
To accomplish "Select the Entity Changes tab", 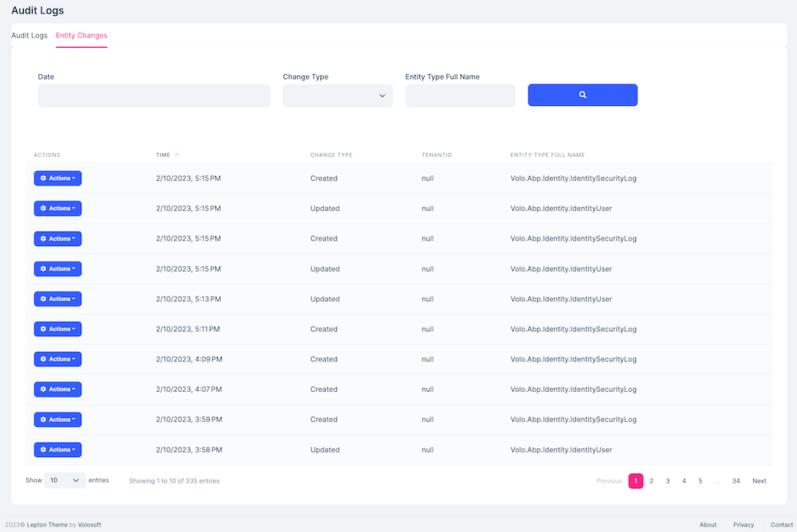I will pyautogui.click(x=80, y=35).
